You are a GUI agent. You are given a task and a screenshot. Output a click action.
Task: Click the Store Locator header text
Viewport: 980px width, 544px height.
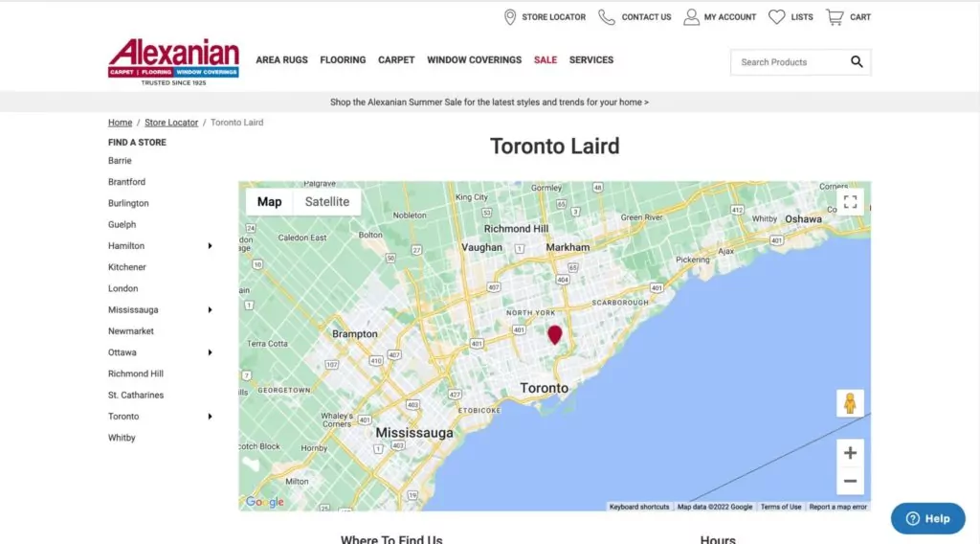(554, 17)
